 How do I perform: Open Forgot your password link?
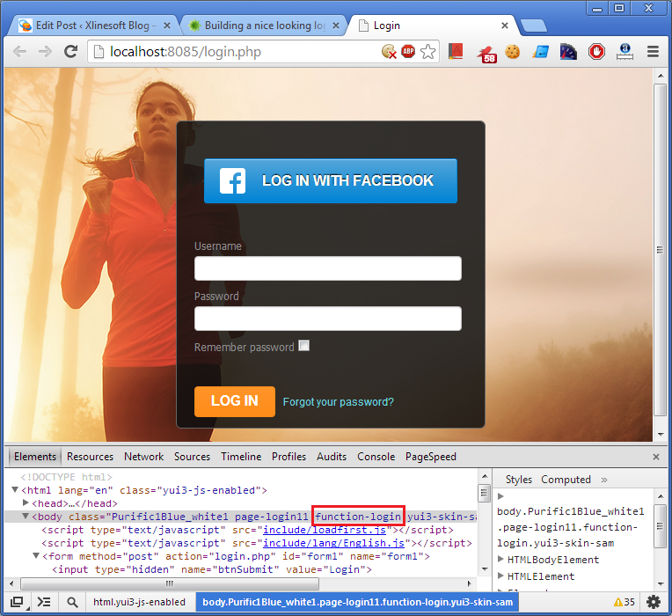[338, 402]
